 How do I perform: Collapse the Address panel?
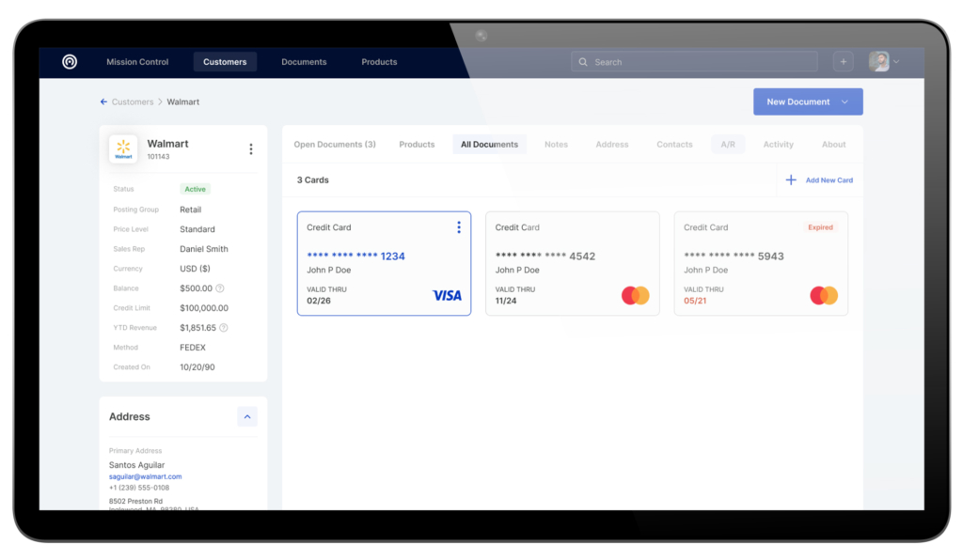point(247,416)
